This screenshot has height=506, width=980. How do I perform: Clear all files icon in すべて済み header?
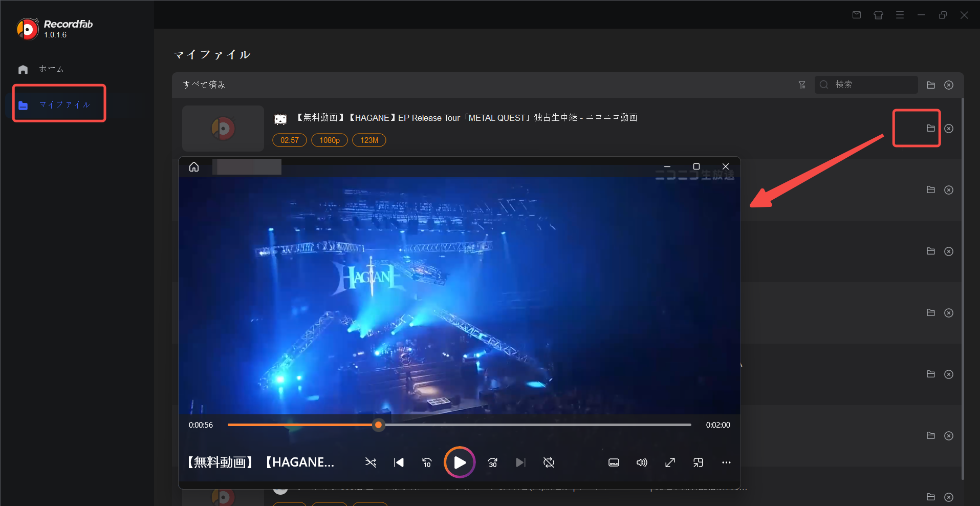coord(949,85)
